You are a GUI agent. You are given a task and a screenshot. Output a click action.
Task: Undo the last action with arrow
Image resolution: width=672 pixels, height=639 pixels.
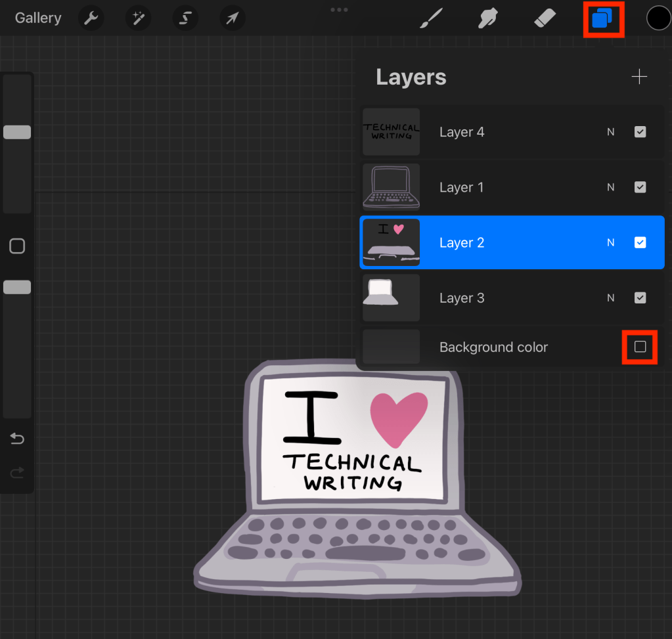click(x=17, y=439)
